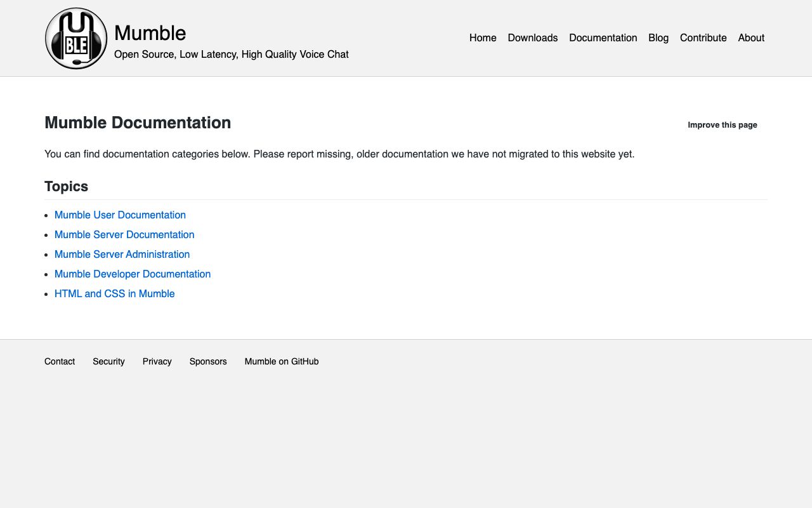The image size is (812, 508).
Task: Open the Sponsors footer link
Action: point(208,361)
